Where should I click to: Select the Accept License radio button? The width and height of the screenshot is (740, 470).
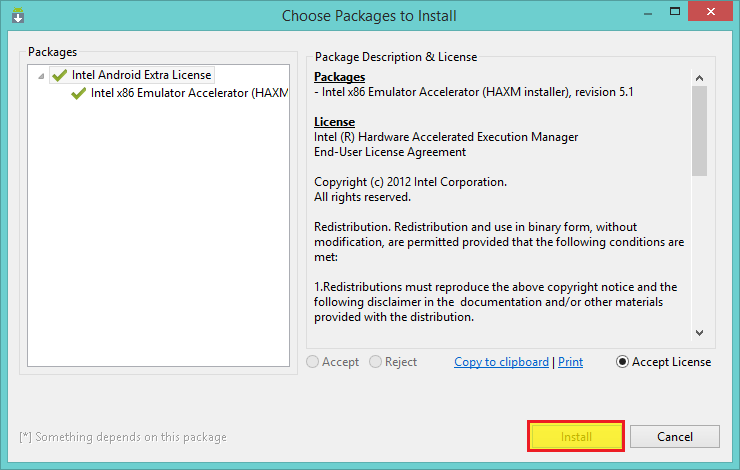click(x=622, y=362)
